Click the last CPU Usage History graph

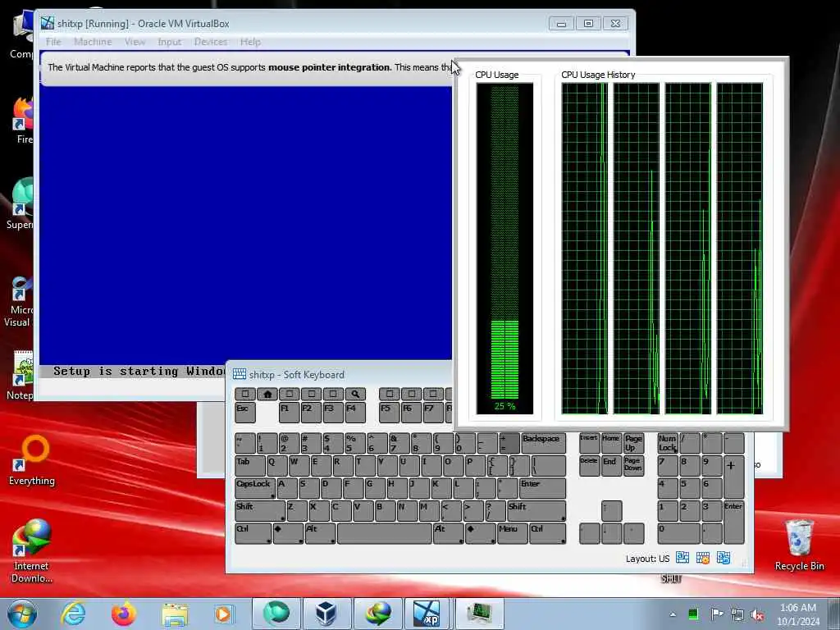pyautogui.click(x=740, y=249)
